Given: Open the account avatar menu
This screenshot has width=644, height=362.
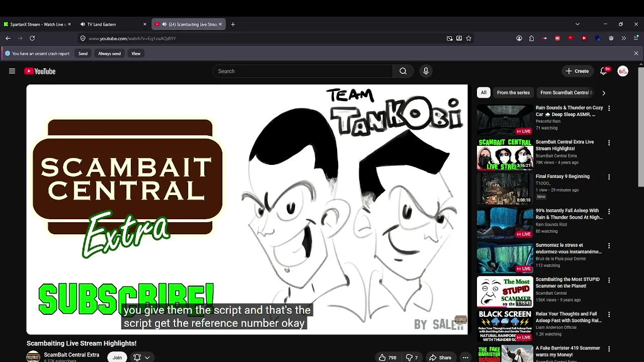Looking at the screenshot, I should click(623, 71).
